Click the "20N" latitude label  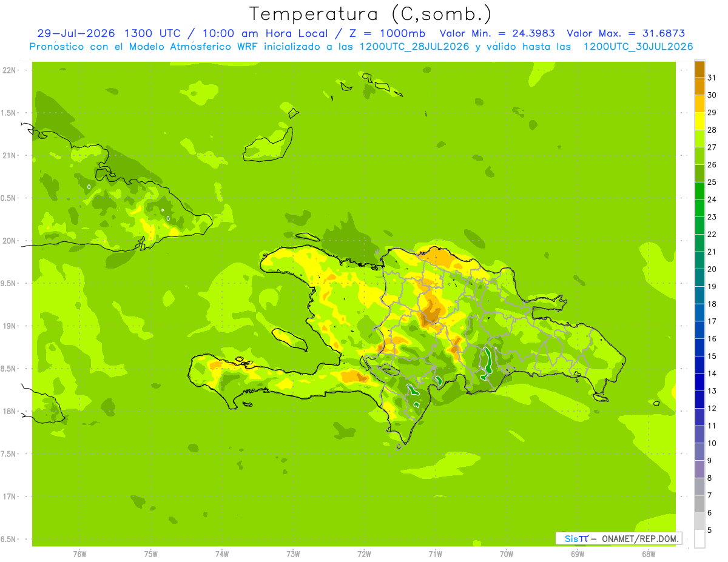[x=9, y=241]
